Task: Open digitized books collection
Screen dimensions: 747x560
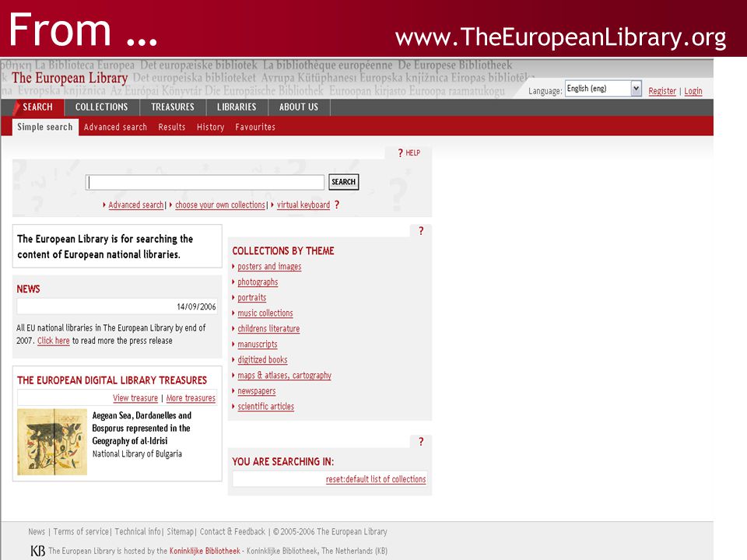Action: pyautogui.click(x=262, y=360)
